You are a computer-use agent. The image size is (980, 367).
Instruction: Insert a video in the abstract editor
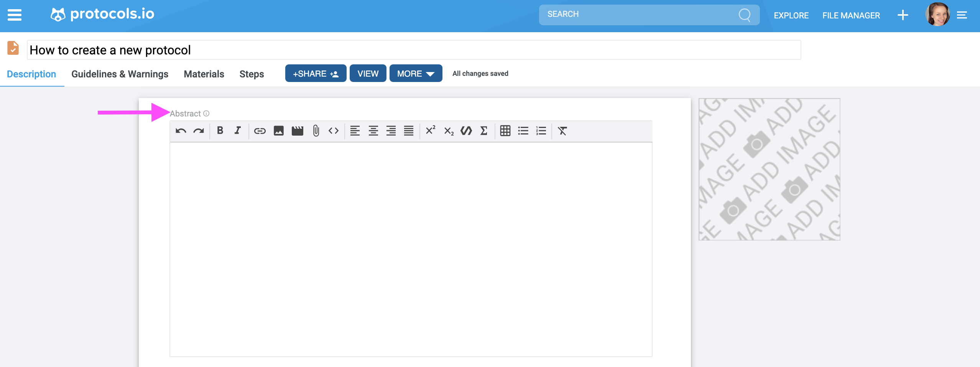(x=297, y=131)
